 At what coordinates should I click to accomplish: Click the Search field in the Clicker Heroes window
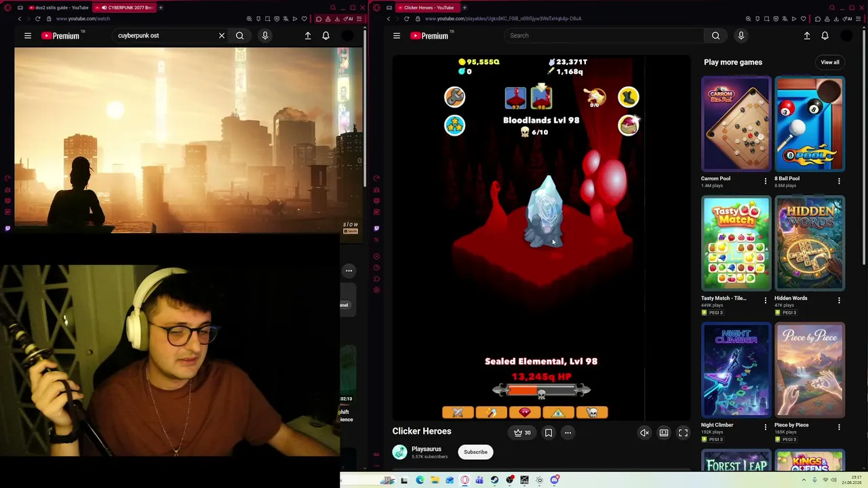pyautogui.click(x=604, y=35)
